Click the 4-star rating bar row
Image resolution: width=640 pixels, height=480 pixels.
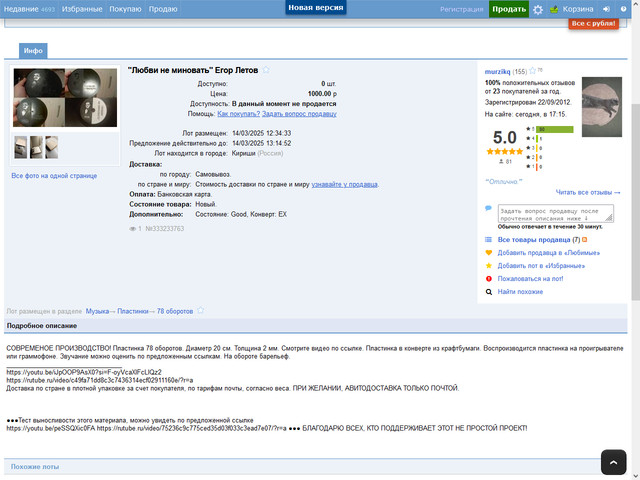534,139
